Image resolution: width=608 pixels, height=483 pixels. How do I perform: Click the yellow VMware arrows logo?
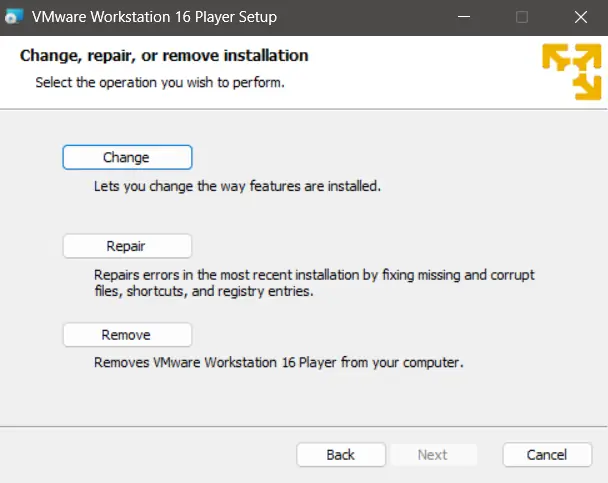[571, 72]
